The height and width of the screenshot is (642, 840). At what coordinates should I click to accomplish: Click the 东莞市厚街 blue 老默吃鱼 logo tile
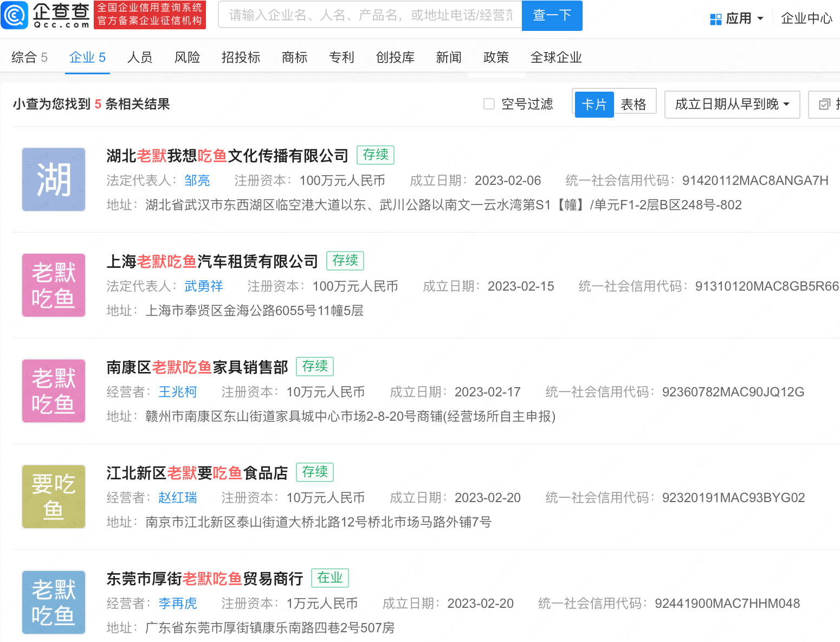point(54,602)
